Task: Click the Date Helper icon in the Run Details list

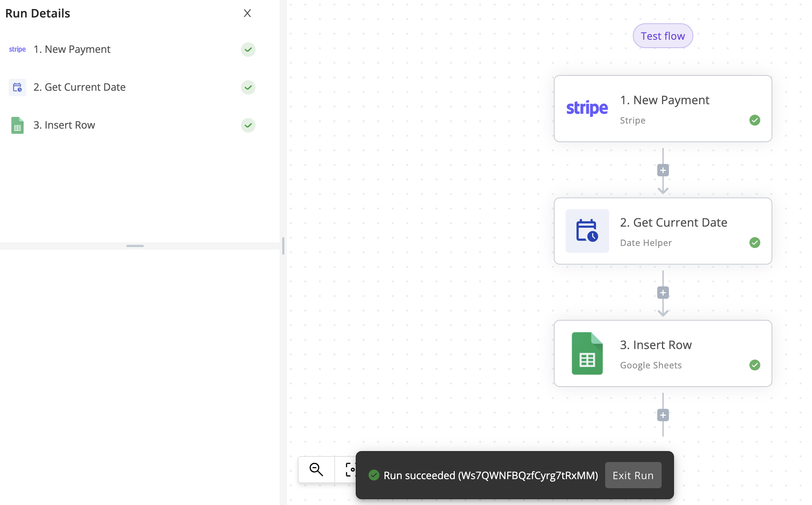Action: click(x=17, y=87)
